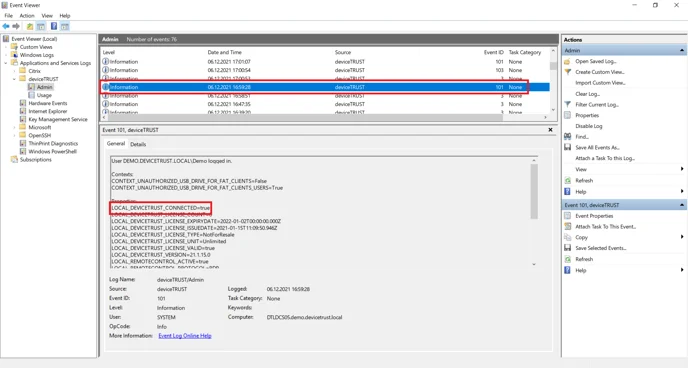
Task: Click LOCAL_DEVICETRUST_VERSION=21.1.15.0 text line
Action: tap(161, 254)
